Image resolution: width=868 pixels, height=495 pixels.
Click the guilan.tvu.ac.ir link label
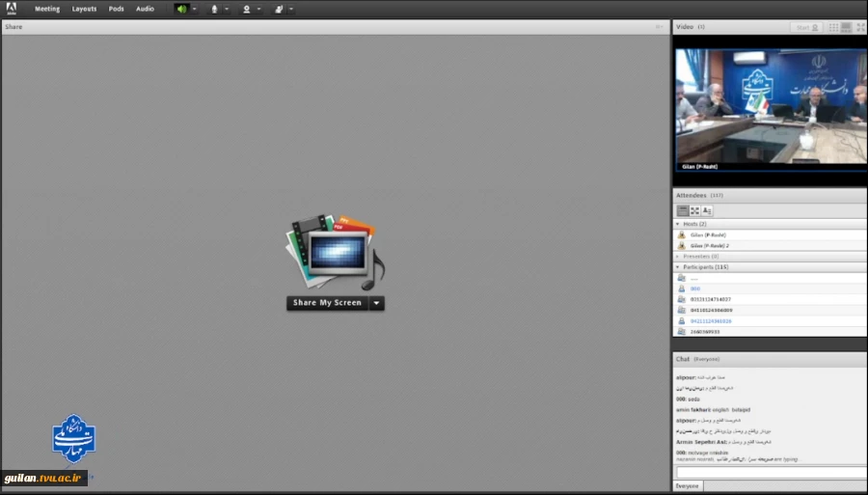pyautogui.click(x=43, y=478)
